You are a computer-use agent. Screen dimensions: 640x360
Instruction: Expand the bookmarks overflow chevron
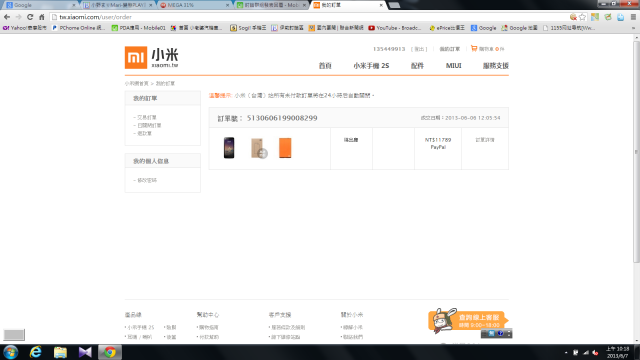coord(633,28)
